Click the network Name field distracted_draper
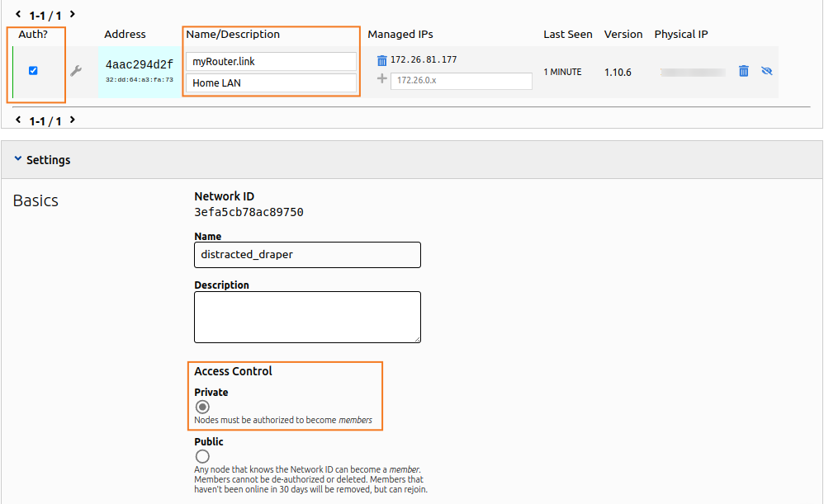 (307, 255)
